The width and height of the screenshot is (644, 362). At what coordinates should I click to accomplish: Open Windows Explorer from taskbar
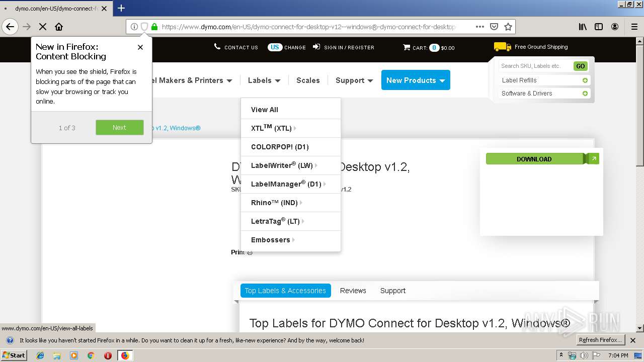tap(57, 355)
